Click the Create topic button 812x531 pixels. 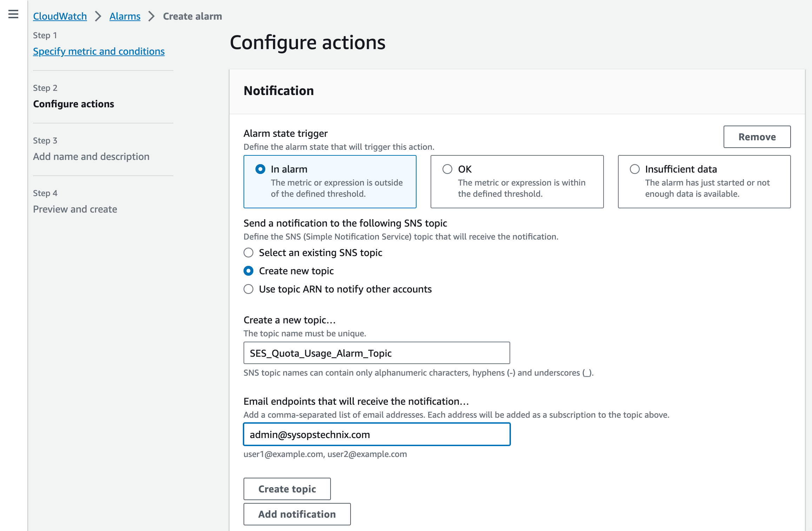[287, 489]
